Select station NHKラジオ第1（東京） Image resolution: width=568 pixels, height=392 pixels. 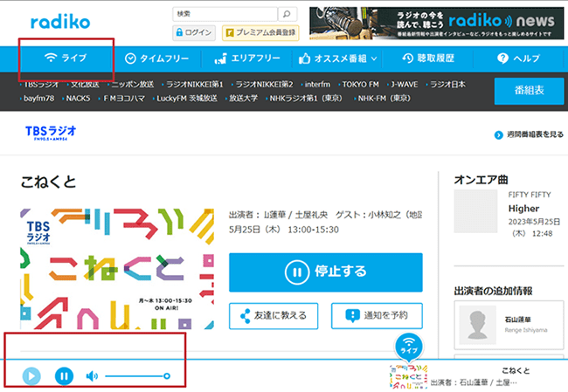coord(306,99)
